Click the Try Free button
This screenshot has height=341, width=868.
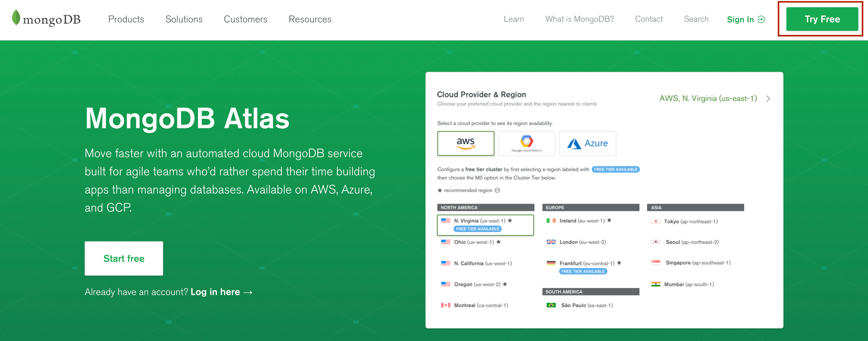tap(822, 19)
